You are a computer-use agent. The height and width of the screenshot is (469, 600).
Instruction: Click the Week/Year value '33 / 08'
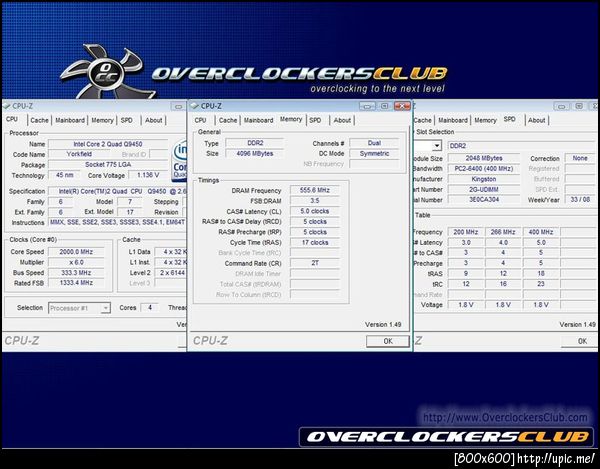tap(580, 199)
